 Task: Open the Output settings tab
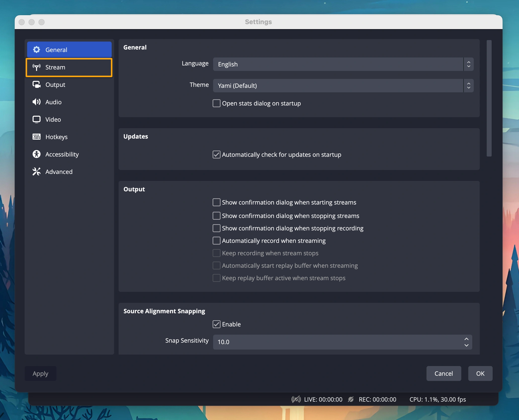pos(55,85)
